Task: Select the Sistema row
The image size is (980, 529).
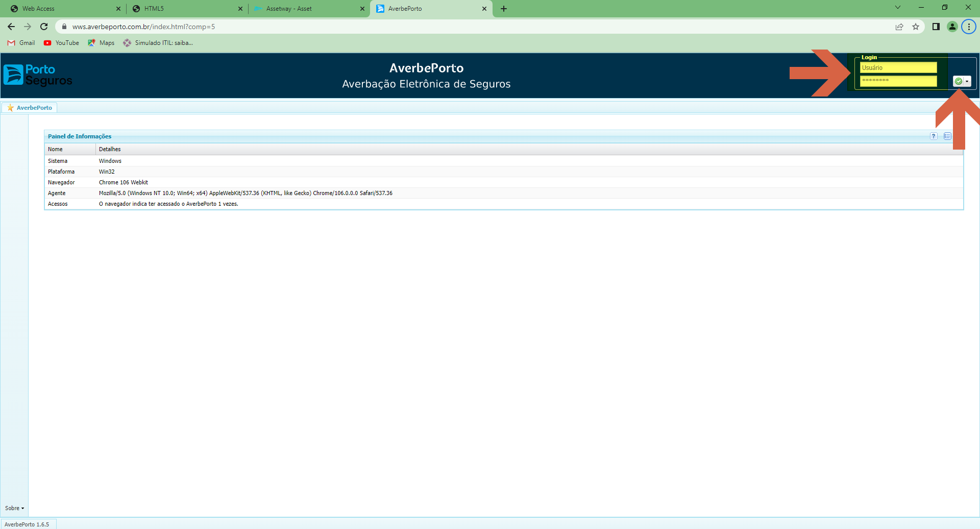Action: pos(504,161)
